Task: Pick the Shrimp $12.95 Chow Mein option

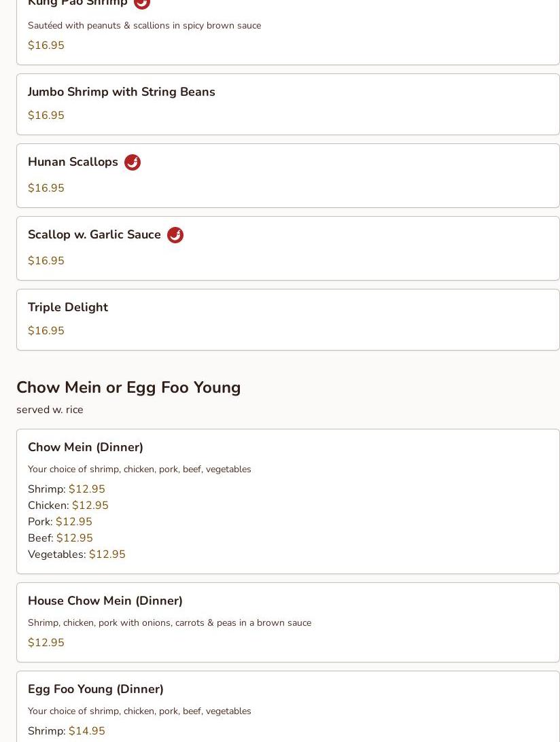Action: coord(67,489)
